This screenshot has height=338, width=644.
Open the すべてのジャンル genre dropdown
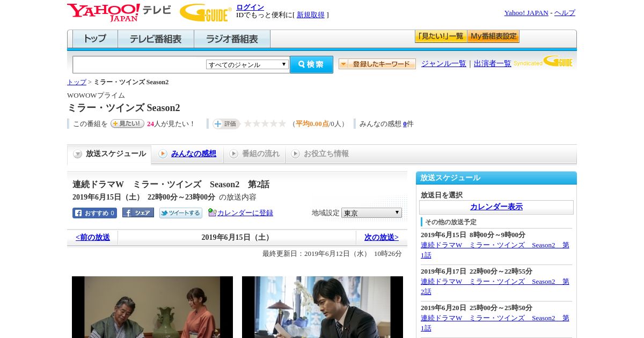(x=247, y=64)
